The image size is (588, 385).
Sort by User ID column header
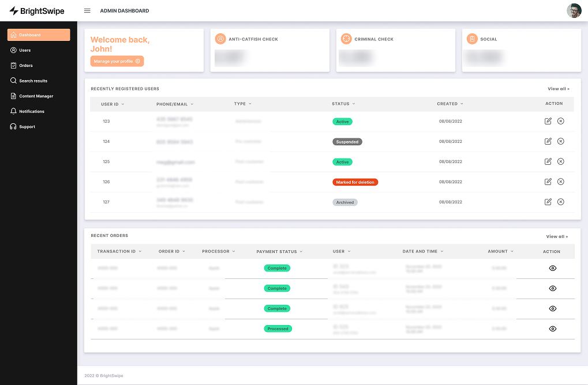click(113, 104)
